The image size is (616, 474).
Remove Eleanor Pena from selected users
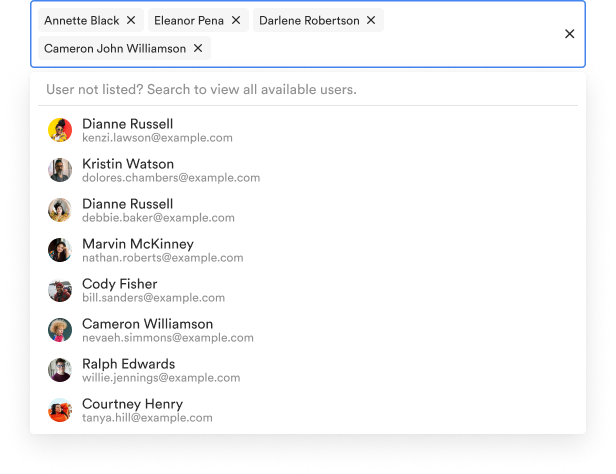pyautogui.click(x=236, y=20)
